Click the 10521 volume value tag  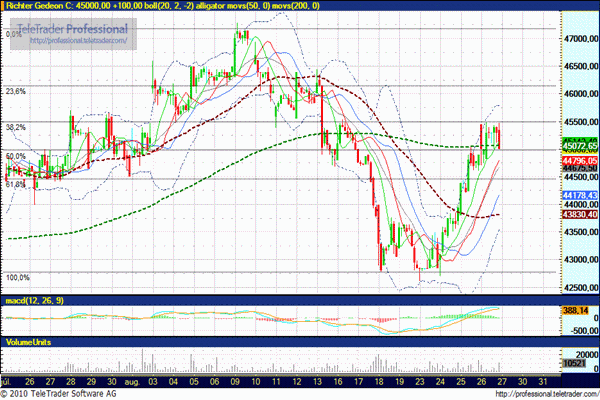pos(574,366)
